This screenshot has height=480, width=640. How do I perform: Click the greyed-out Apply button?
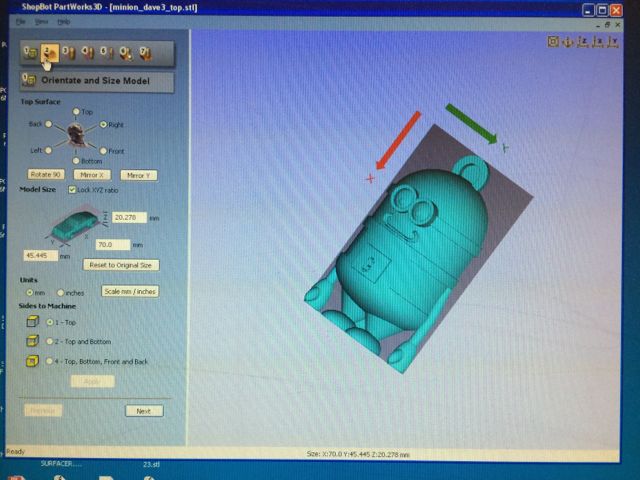(92, 381)
